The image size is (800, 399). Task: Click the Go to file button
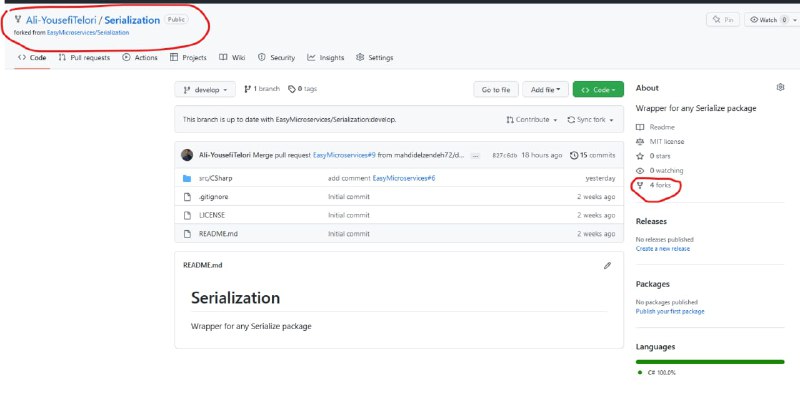click(x=496, y=89)
